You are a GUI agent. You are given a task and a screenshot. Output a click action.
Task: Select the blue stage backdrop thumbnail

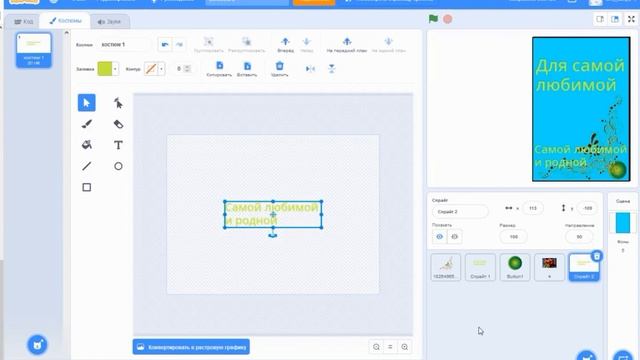(x=623, y=223)
